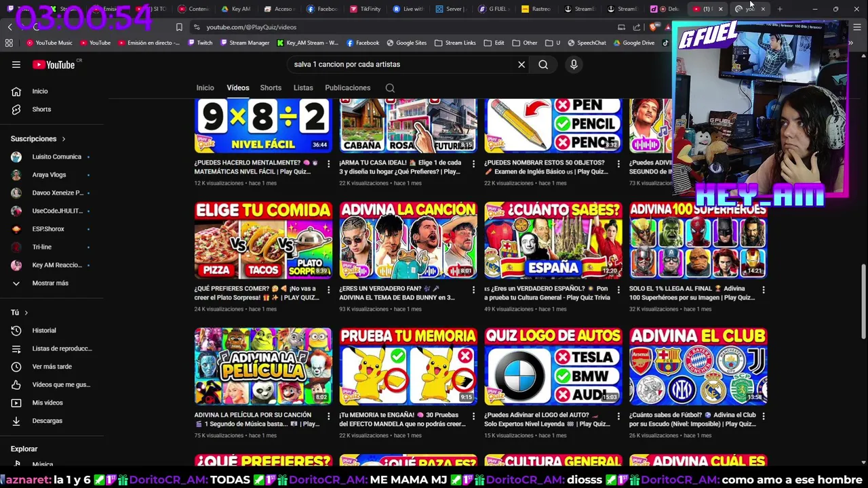
Task: Click the YouTube logo
Action: (x=54, y=64)
